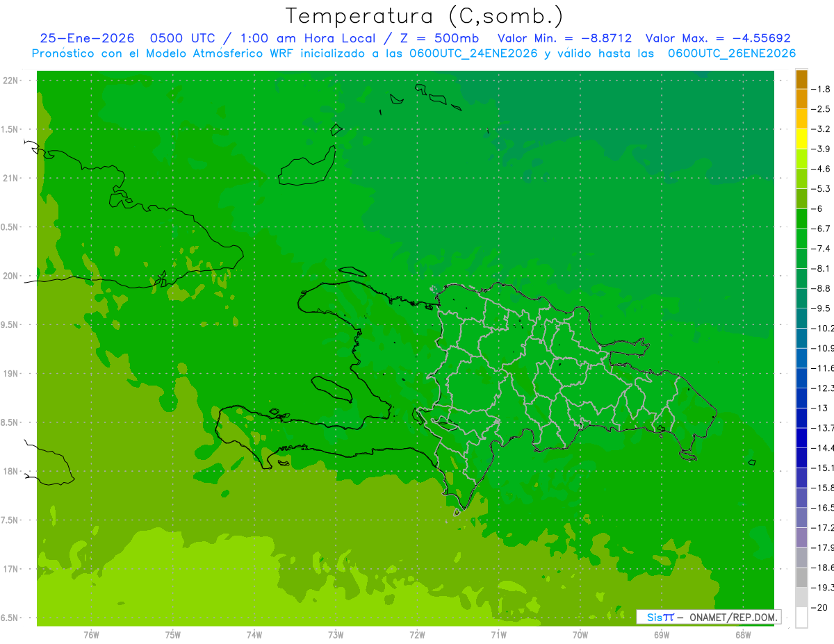Click the '21N' latitude label
834x644 pixels.
pos(10,179)
